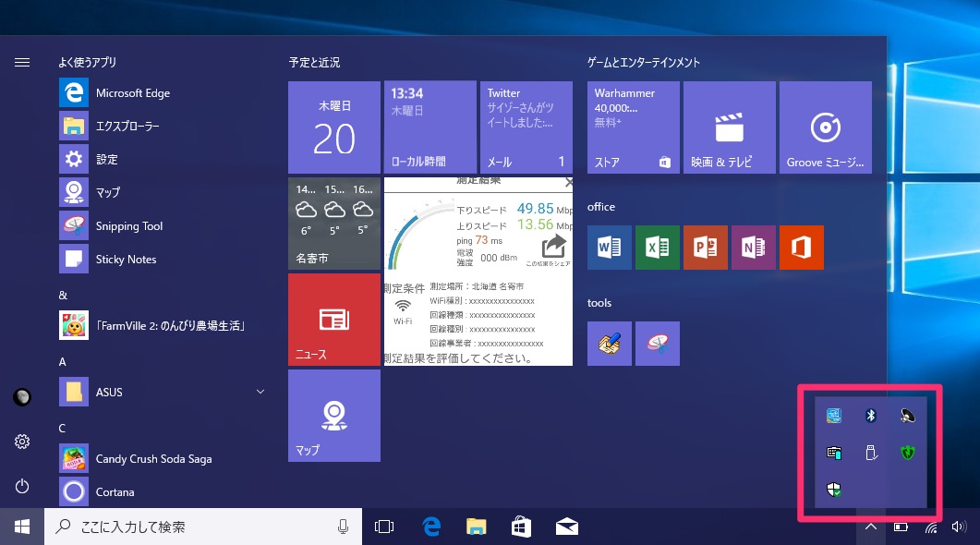This screenshot has height=545, width=980.
Task: Expand the start menu hamburger navigation
Action: tap(22, 62)
